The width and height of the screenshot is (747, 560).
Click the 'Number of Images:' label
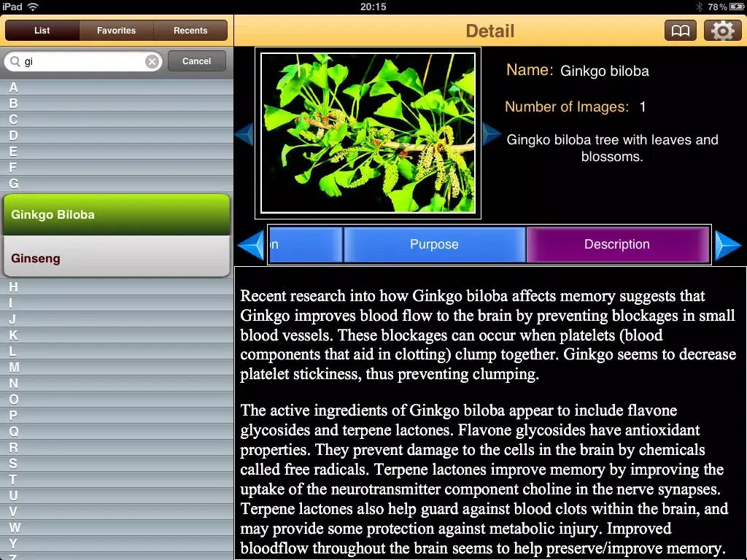tap(567, 106)
